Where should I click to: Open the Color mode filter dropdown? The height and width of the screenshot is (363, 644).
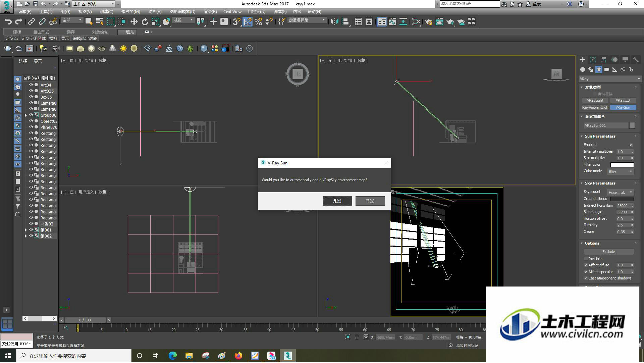(x=621, y=172)
